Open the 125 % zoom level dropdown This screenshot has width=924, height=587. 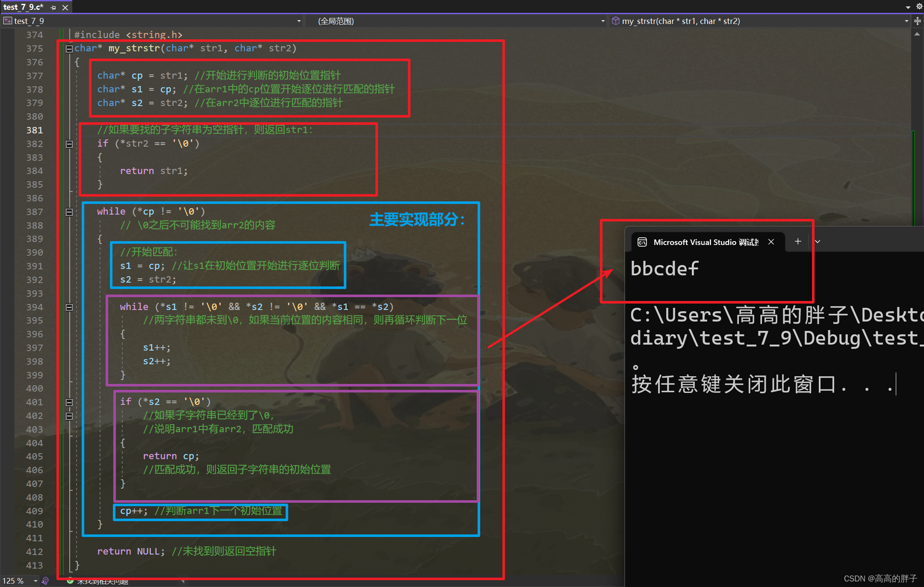tap(35, 581)
